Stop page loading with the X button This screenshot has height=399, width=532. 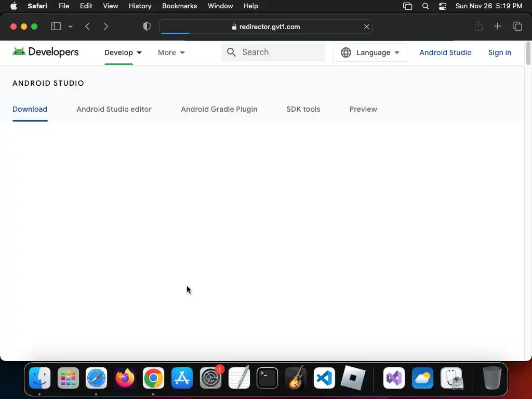click(x=366, y=26)
